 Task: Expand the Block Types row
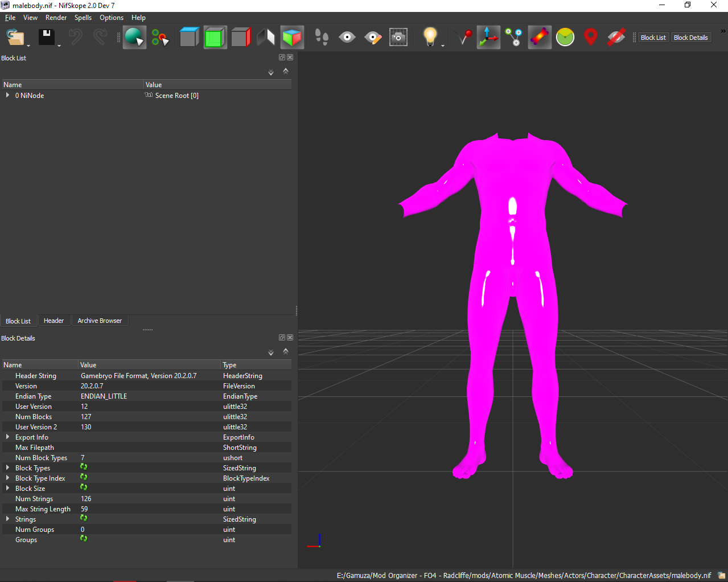[x=7, y=468]
